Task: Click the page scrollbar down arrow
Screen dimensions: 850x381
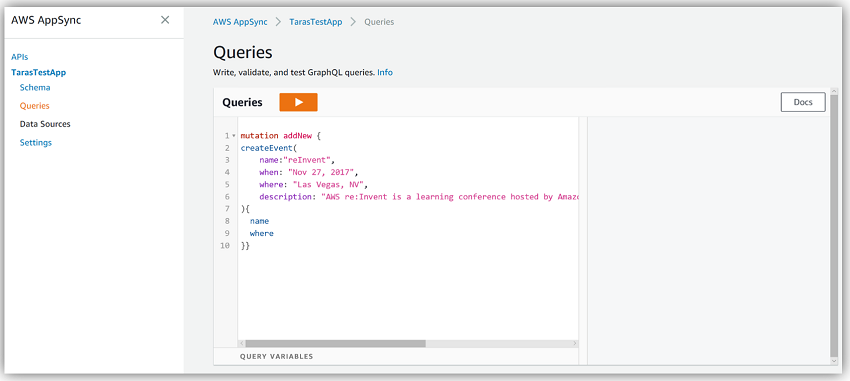Action: click(x=834, y=360)
